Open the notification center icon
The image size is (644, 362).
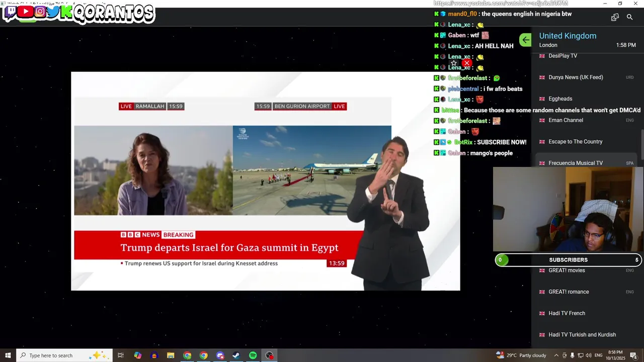[x=634, y=355]
